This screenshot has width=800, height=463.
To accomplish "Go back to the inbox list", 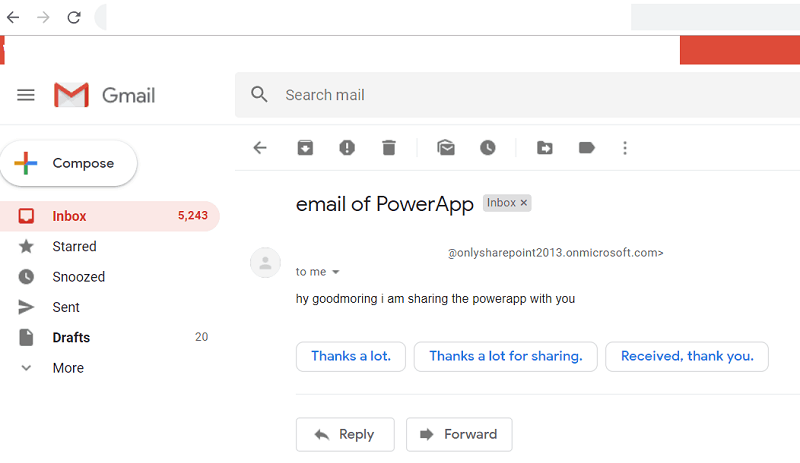I will [260, 148].
